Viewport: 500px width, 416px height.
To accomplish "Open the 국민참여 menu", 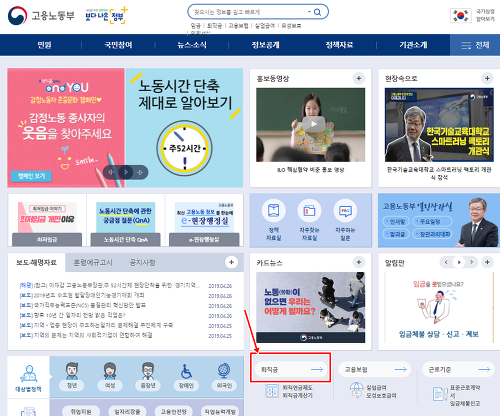I will coord(118,45).
